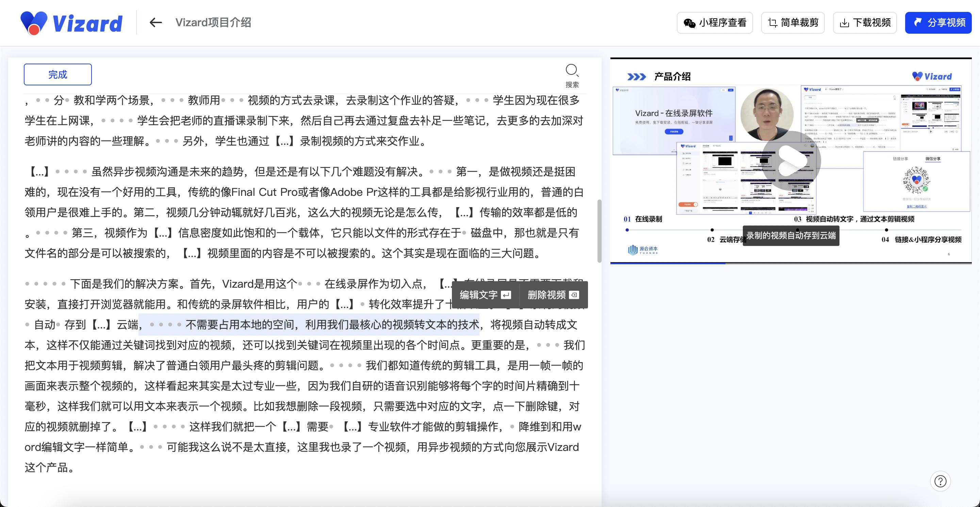Click the WeChat icon in 小程序查看

[689, 23]
